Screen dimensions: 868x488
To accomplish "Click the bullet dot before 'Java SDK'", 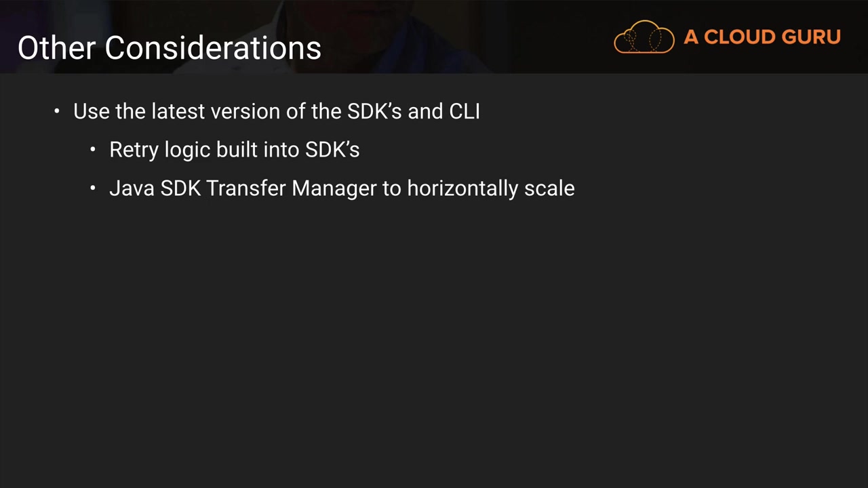I will 93,188.
